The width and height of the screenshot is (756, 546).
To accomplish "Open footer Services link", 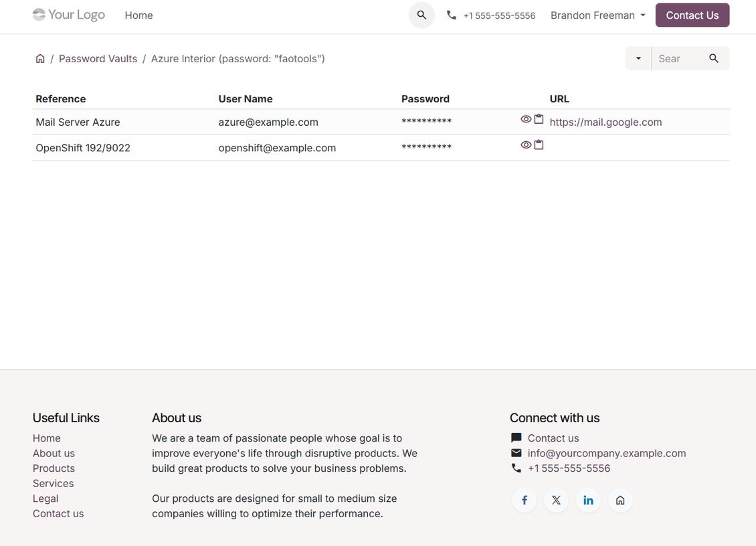I will click(54, 483).
